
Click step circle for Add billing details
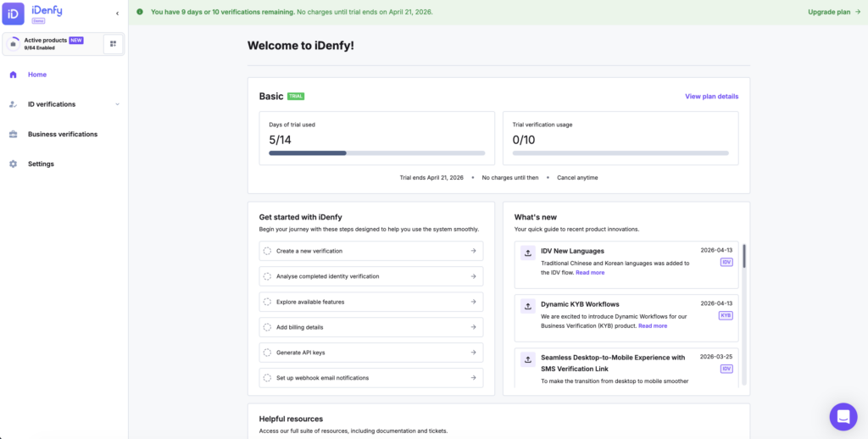pos(267,327)
